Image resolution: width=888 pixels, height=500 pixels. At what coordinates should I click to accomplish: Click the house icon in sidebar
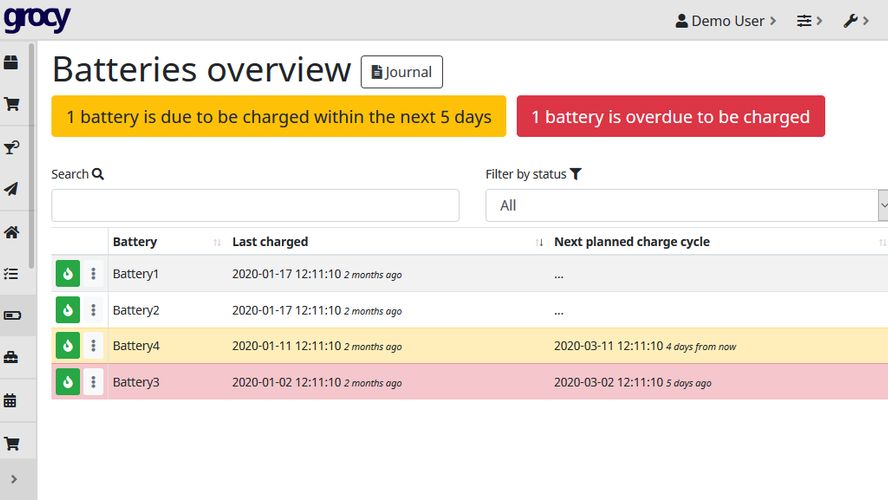point(12,232)
